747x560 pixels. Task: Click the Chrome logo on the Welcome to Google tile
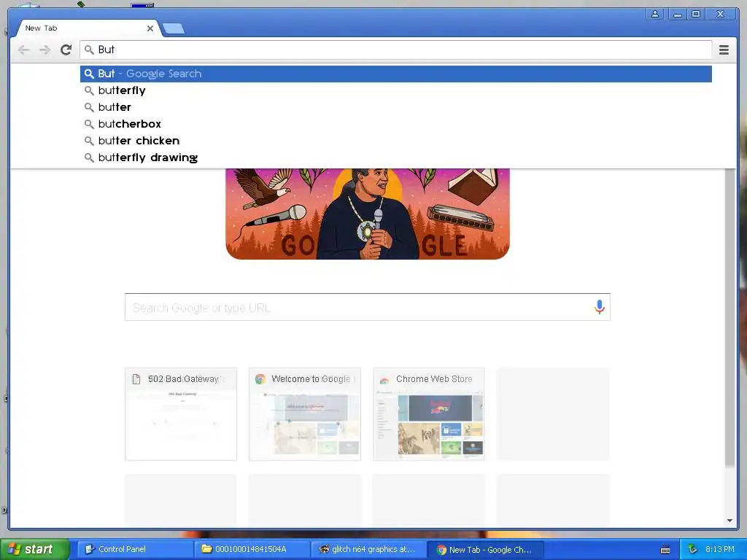click(x=260, y=379)
